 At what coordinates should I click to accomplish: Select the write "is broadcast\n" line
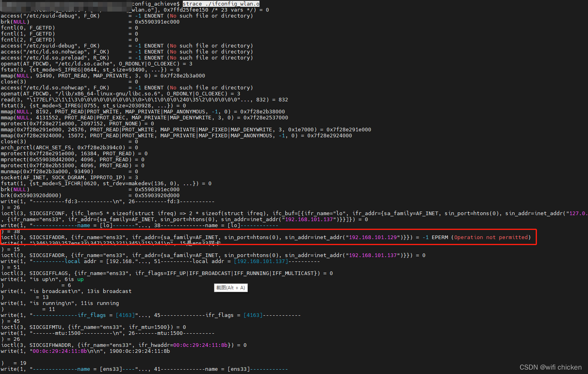[x=66, y=291]
